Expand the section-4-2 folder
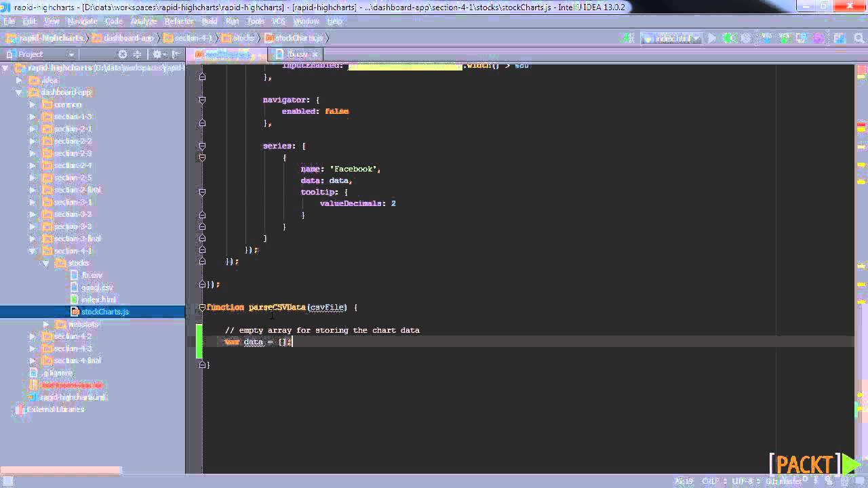The height and width of the screenshot is (488, 868). pos(33,337)
